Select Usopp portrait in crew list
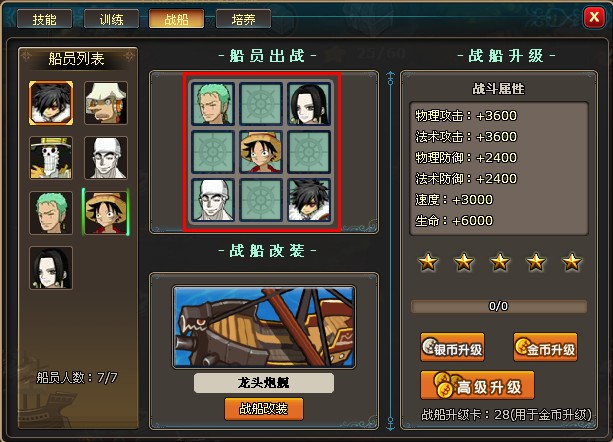Viewport: 613px width, 442px height. pyautogui.click(x=106, y=103)
